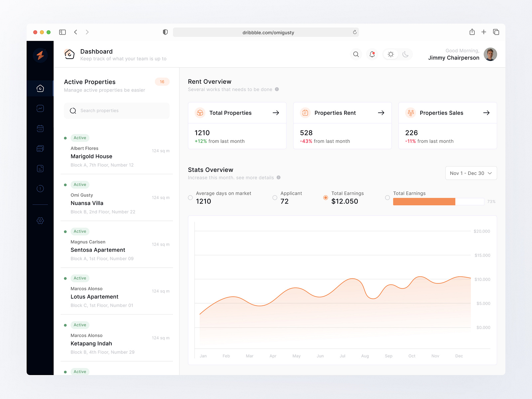Select the Average days on market radio
This screenshot has height=399, width=532.
tap(190, 198)
